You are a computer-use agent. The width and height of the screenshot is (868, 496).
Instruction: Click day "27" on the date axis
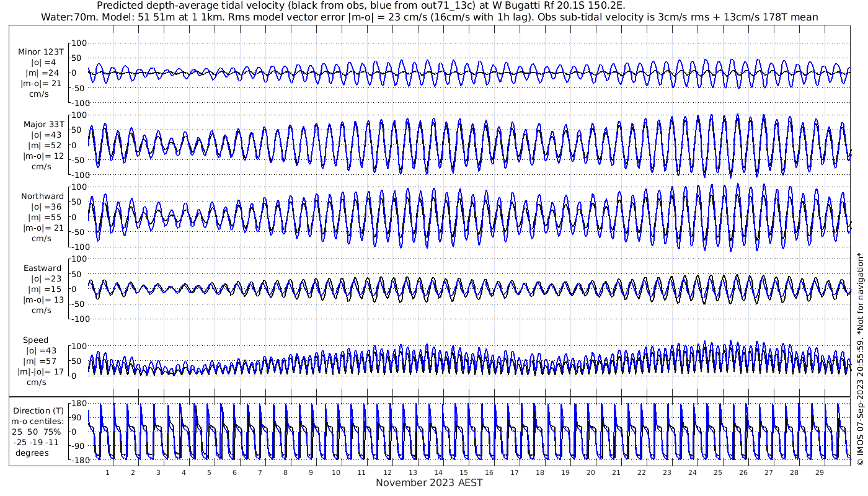pos(768,472)
